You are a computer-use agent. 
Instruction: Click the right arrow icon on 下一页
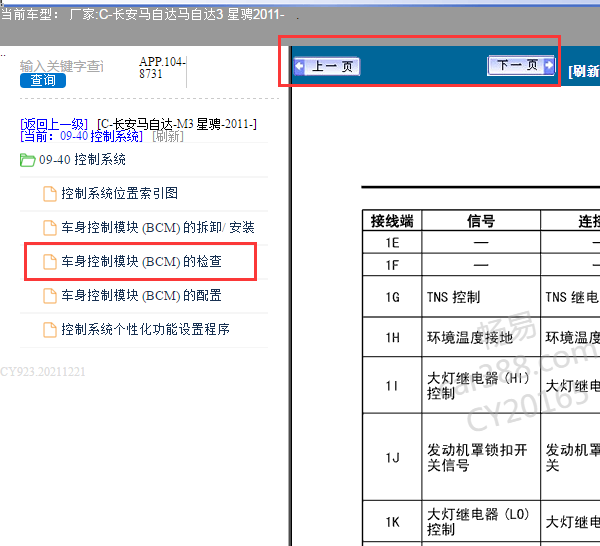pos(549,65)
